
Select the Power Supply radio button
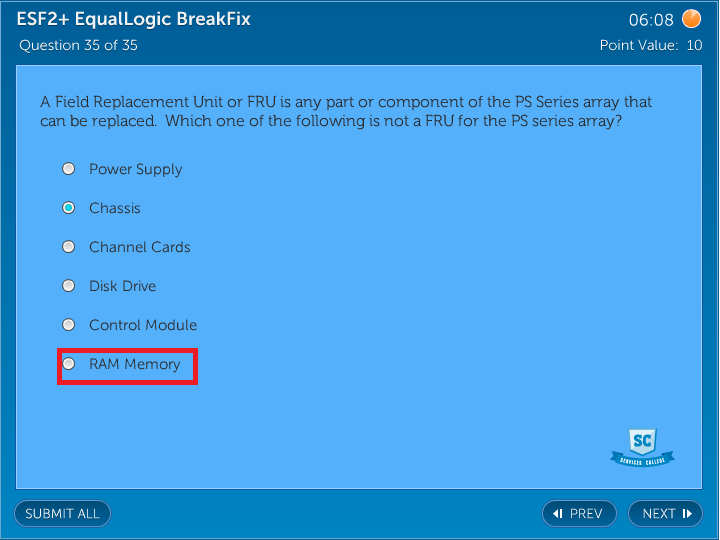69,169
